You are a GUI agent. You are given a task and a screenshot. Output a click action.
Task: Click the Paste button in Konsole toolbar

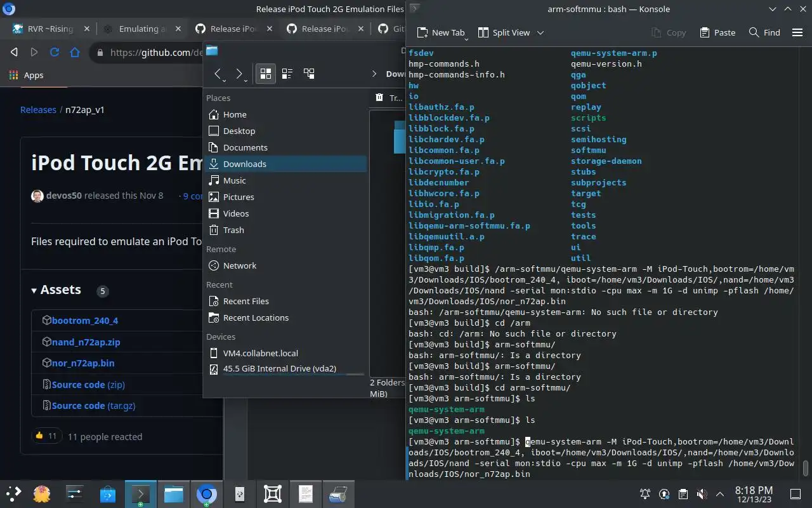coord(717,32)
